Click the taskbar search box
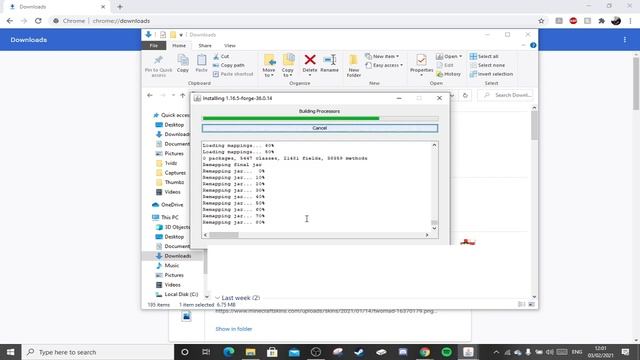Screen dimensions: 640x360 [98, 352]
